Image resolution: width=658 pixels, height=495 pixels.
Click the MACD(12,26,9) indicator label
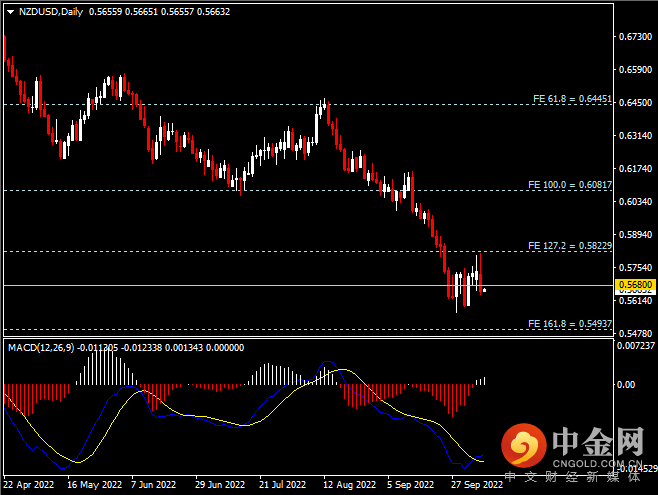pos(41,347)
